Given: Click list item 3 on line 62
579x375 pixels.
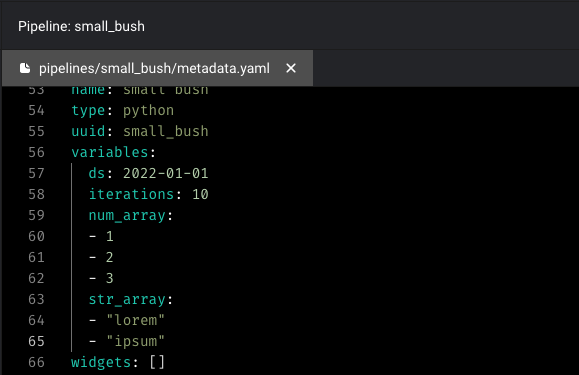Looking at the screenshot, I should pyautogui.click(x=110, y=279).
